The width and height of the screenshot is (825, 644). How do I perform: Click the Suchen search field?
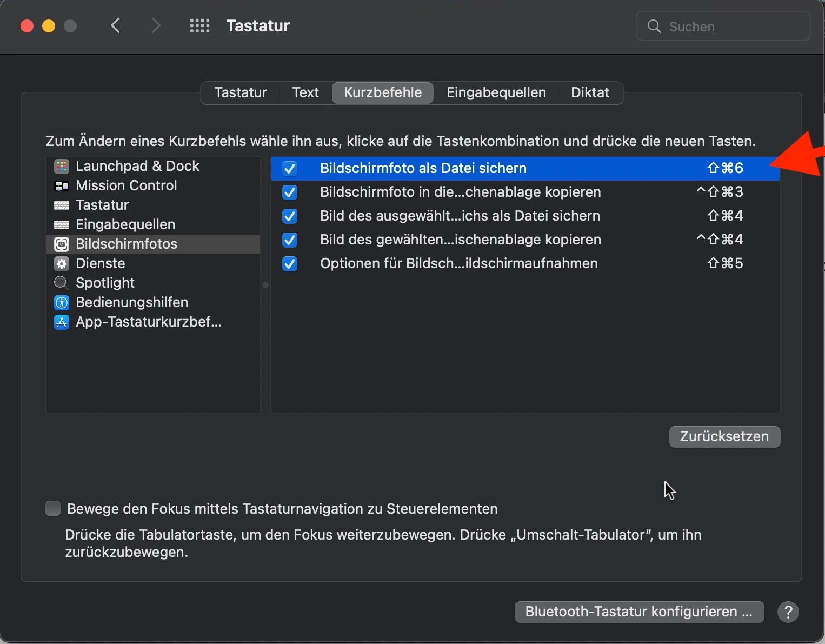coord(730,26)
